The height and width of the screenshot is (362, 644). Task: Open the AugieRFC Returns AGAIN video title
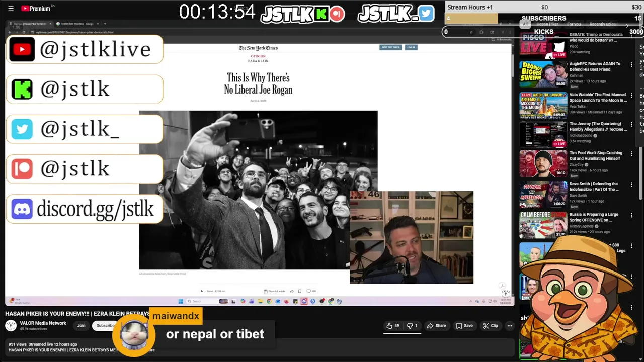click(595, 67)
